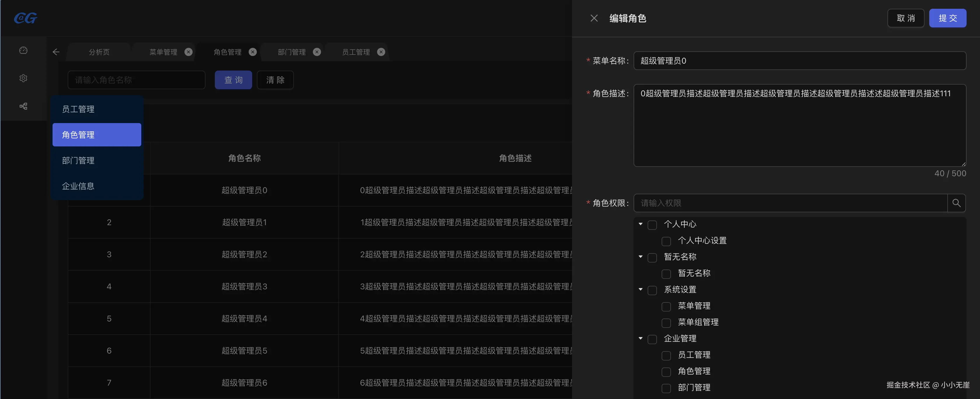Close the 部门管理 tab via X icon
Viewport: 980px width, 399px height.
coord(317,52)
